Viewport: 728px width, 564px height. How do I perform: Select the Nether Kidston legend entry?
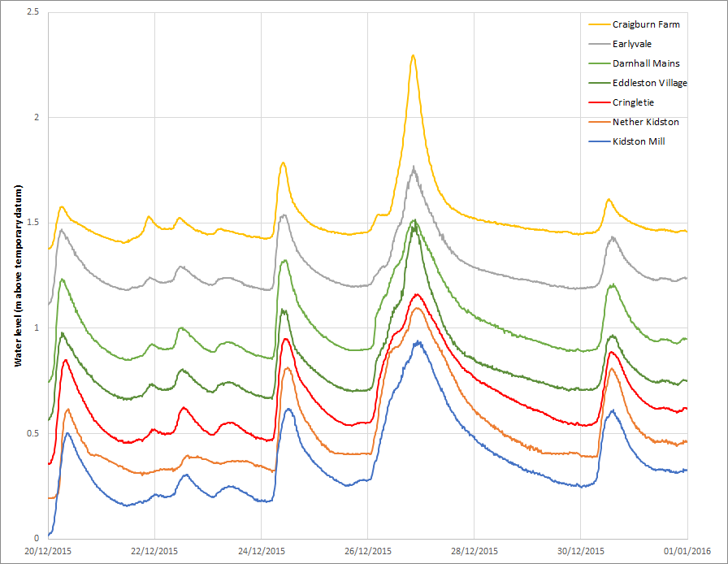(x=645, y=122)
